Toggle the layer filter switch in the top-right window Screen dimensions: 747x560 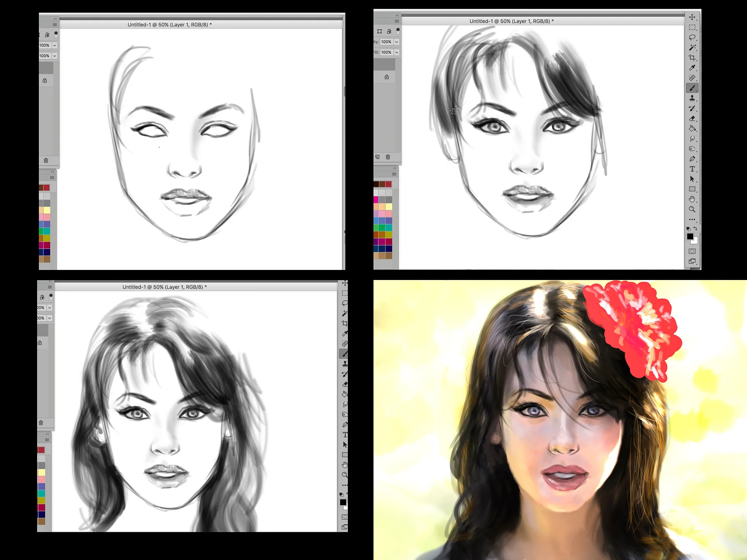(x=398, y=31)
